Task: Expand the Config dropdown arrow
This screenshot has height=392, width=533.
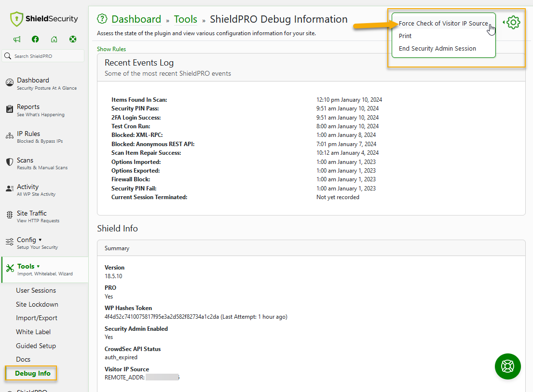Action: 40,240
